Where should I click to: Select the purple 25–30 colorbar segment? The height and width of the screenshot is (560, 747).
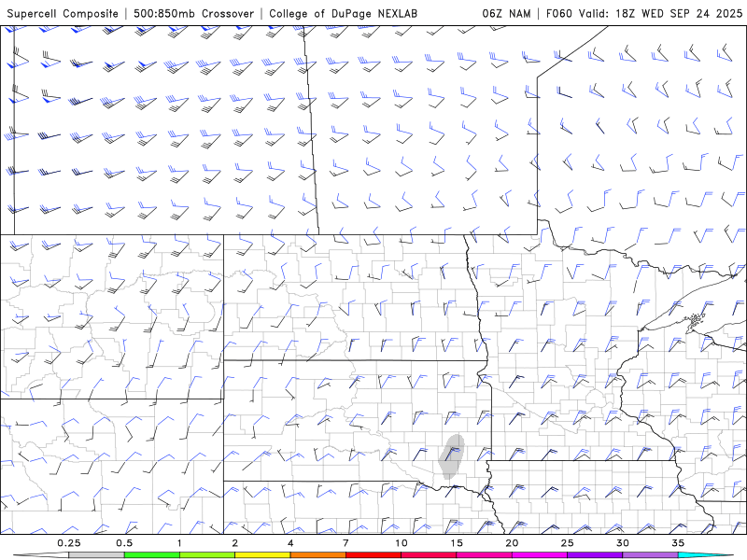click(x=595, y=555)
